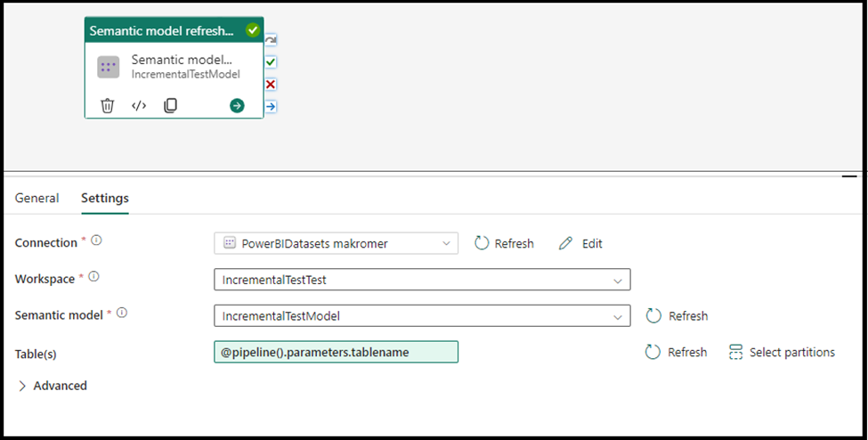Open the Semantic model info tooltip icon

click(x=122, y=313)
